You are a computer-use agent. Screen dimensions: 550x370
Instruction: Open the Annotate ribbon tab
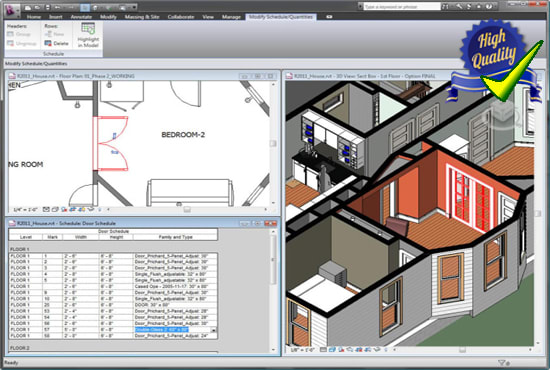(x=81, y=17)
